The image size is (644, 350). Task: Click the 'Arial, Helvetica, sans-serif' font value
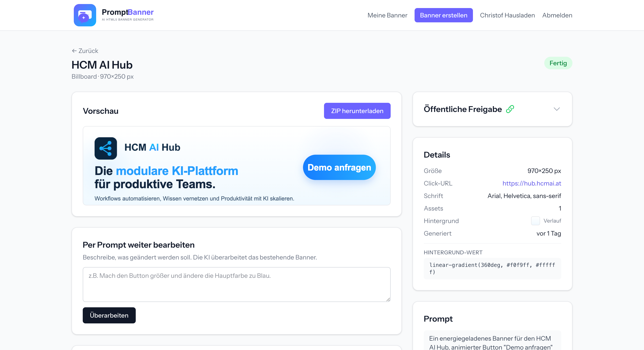click(524, 196)
